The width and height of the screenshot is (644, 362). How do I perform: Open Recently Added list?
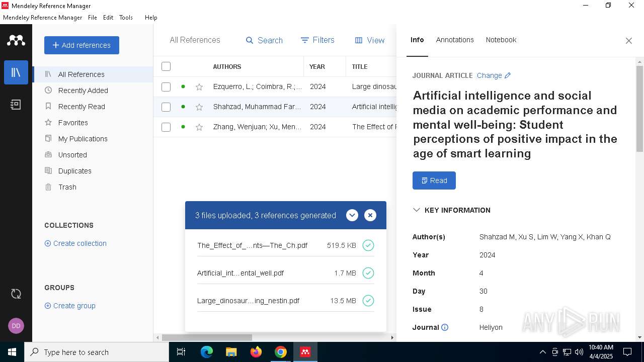93,90
